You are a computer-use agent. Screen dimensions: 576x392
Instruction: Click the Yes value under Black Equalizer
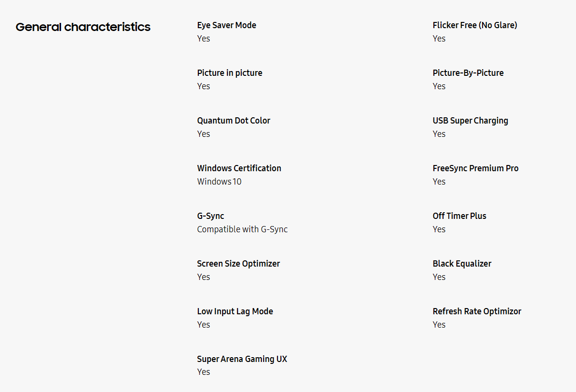[439, 277]
